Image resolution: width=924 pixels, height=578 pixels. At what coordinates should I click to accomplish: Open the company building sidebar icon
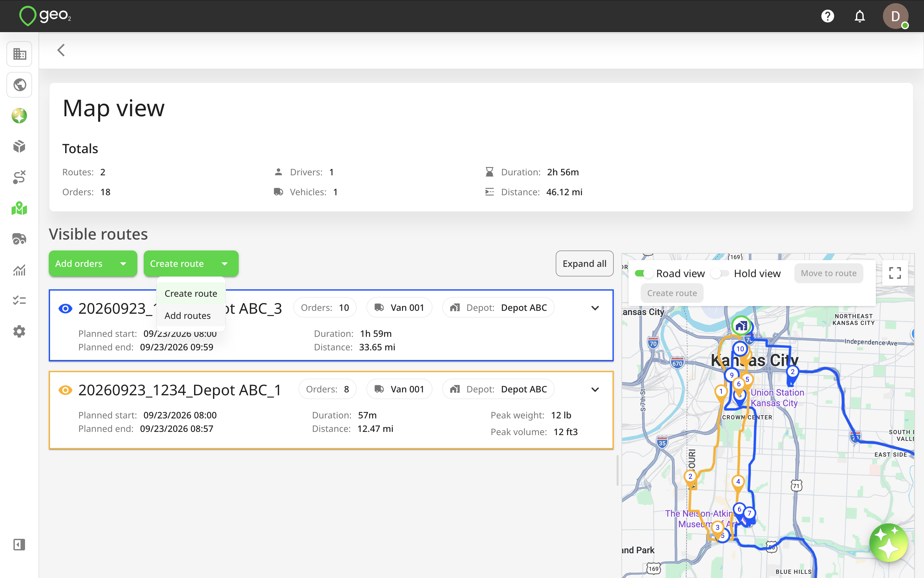point(20,54)
